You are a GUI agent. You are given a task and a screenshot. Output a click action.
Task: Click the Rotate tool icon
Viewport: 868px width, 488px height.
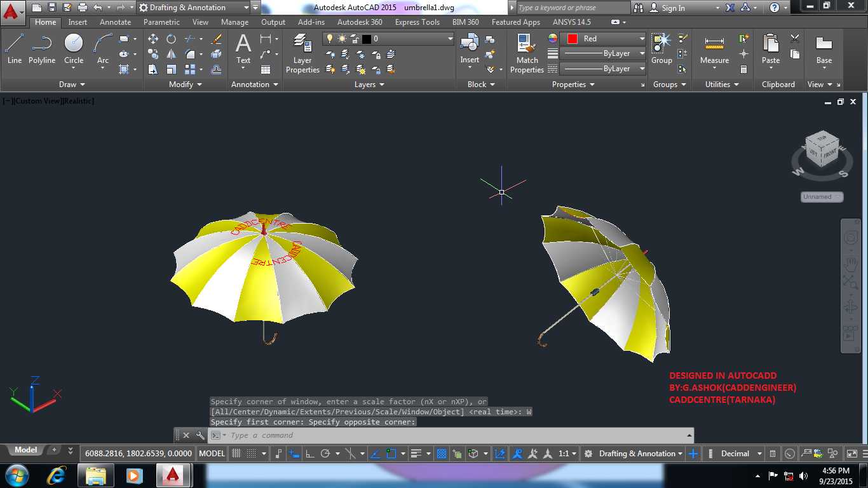click(x=171, y=39)
